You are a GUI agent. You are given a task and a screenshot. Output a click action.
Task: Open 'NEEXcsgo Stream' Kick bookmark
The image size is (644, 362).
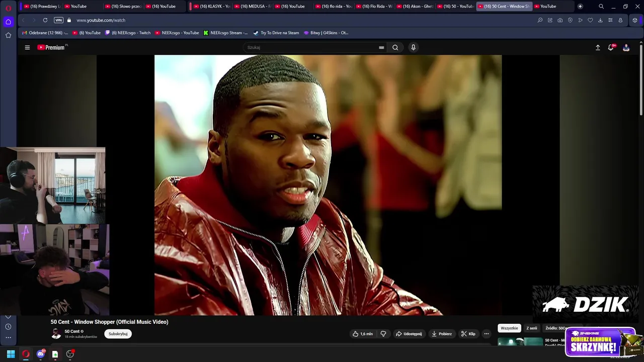pos(225,33)
